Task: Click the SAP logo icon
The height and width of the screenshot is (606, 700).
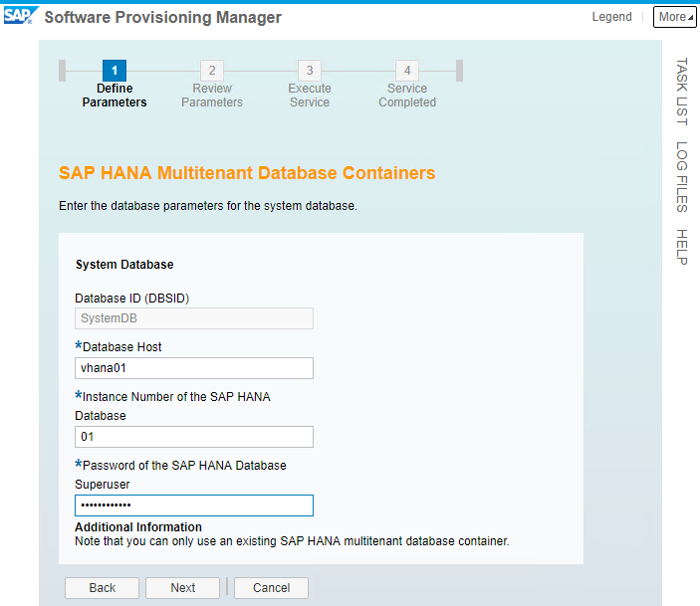Action: click(21, 16)
